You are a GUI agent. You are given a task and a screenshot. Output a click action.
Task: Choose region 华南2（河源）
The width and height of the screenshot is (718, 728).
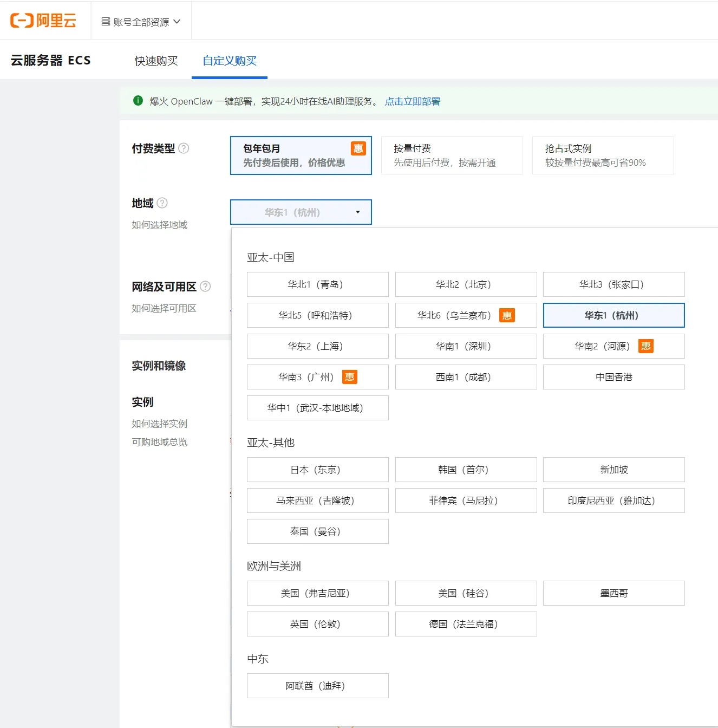(x=614, y=346)
